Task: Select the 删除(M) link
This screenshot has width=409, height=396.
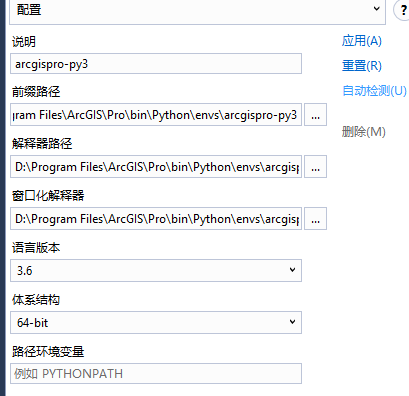Action: (363, 132)
